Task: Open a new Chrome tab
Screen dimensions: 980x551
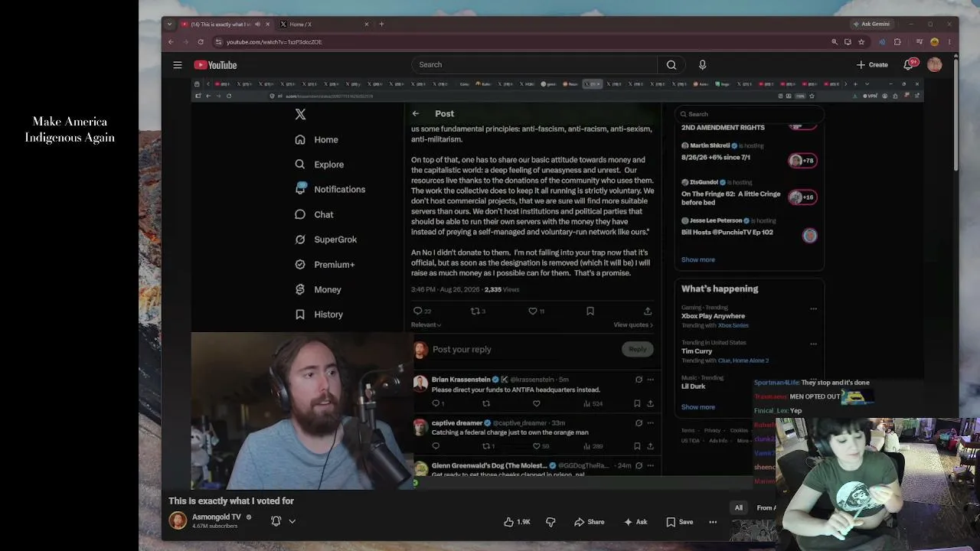Action: 382,24
